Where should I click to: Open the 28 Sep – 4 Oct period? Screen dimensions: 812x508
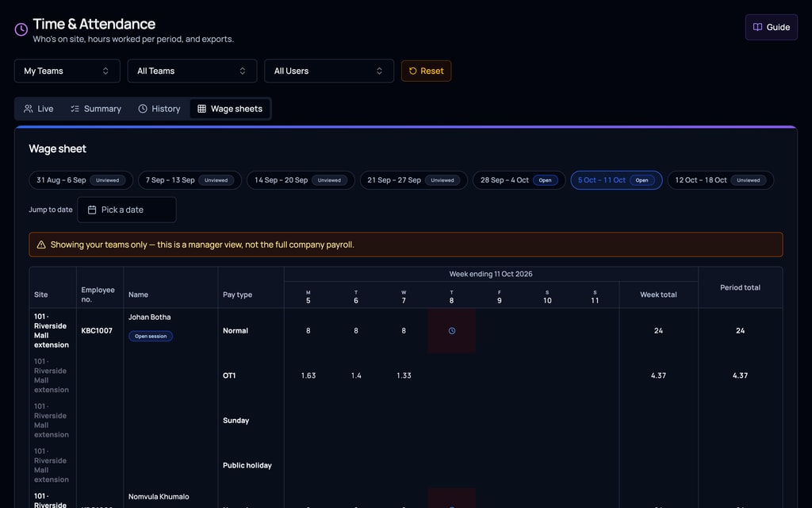pos(519,180)
